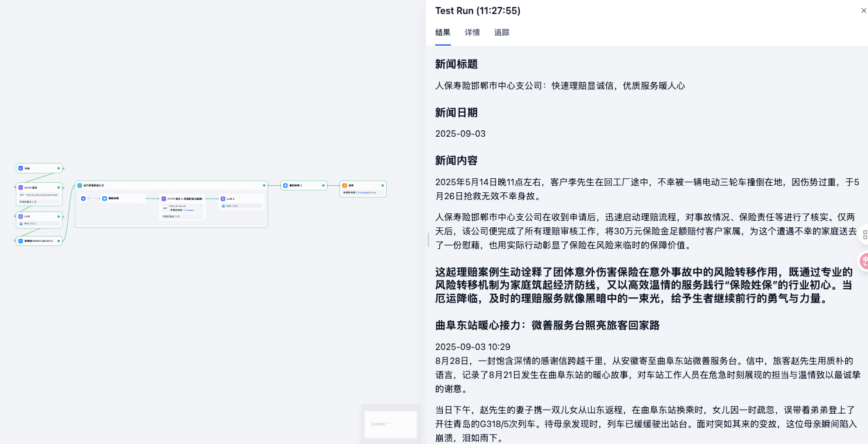Click the 转换成ARRAY[OBJECT] node icon
The image size is (868, 444).
(x=20, y=241)
